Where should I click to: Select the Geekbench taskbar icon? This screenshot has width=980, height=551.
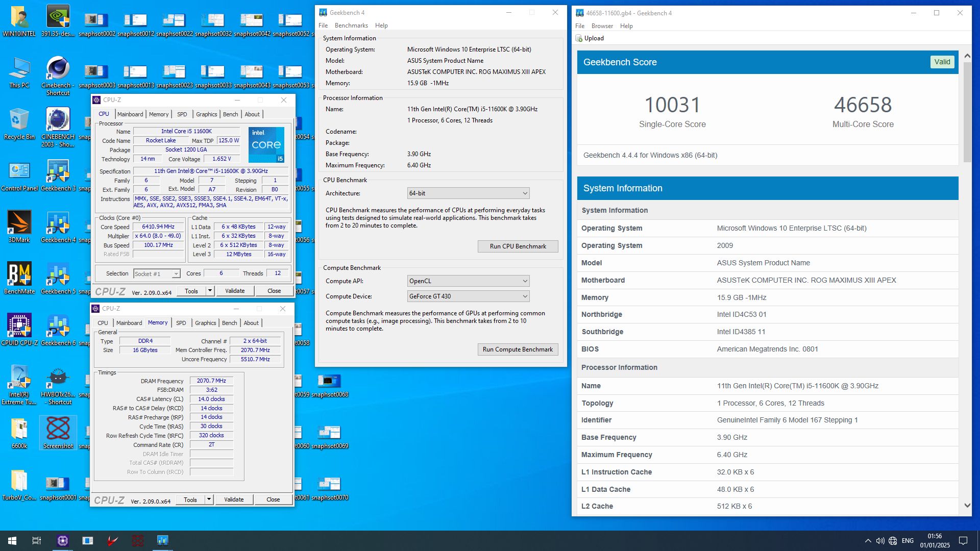pyautogui.click(x=162, y=541)
